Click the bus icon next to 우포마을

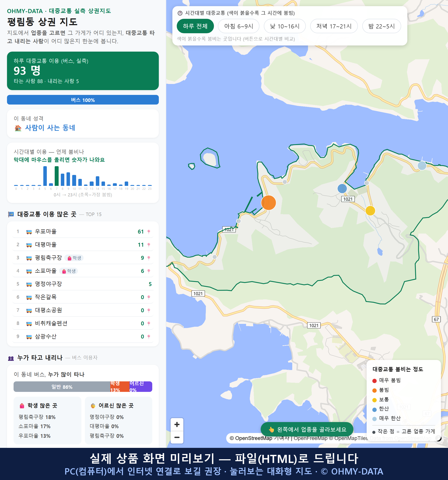29,232
